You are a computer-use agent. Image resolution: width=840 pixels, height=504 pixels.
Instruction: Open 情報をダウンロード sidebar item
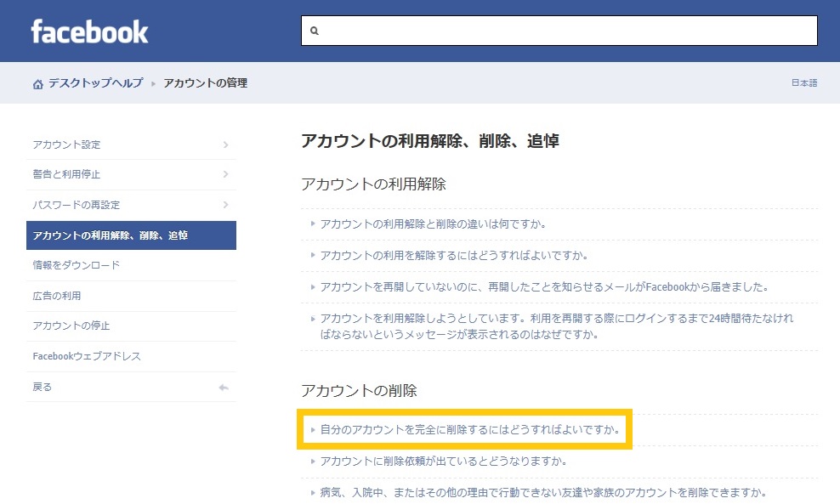click(131, 265)
